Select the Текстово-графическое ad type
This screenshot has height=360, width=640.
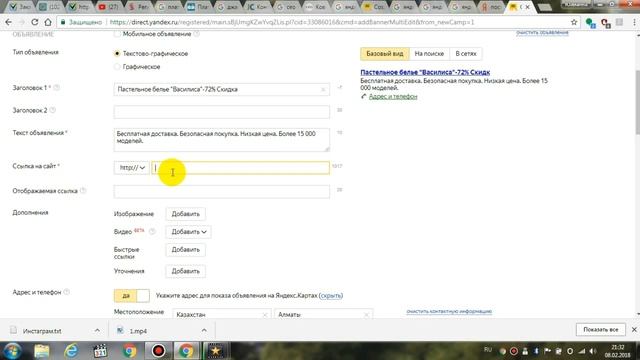point(117,53)
